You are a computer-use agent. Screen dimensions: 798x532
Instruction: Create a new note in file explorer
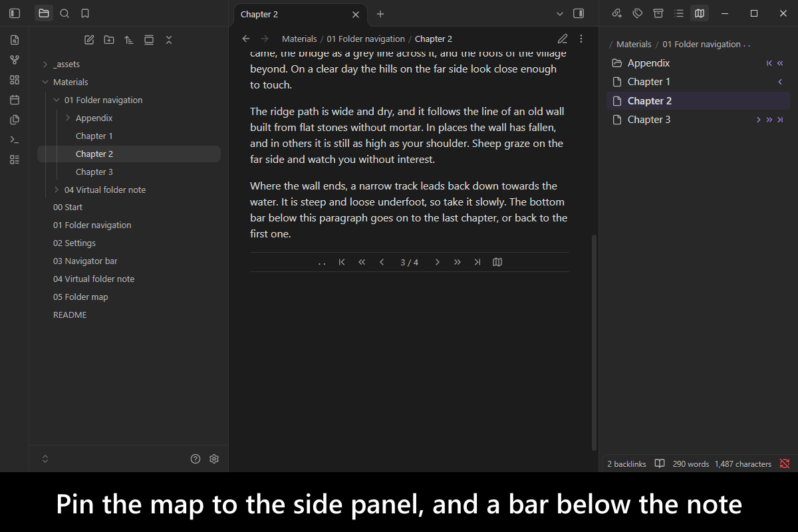pyautogui.click(x=89, y=40)
